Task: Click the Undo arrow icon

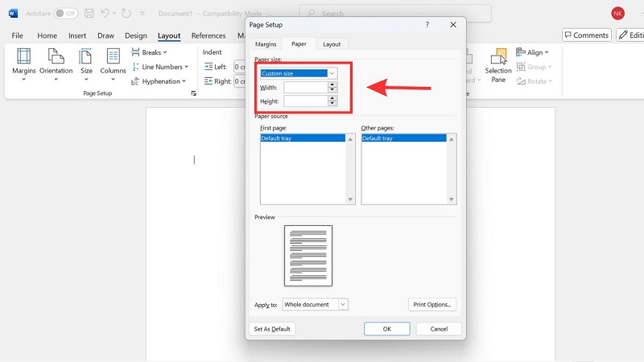Action: point(107,13)
